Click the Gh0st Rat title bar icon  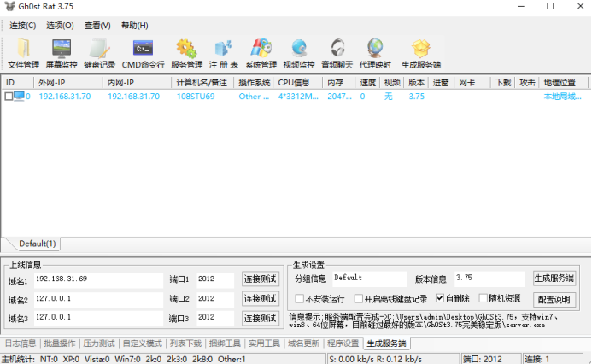pos(9,6)
